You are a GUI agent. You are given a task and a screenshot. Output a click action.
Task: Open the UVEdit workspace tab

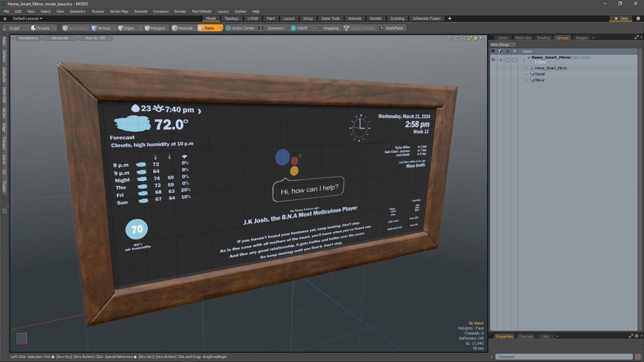click(253, 18)
